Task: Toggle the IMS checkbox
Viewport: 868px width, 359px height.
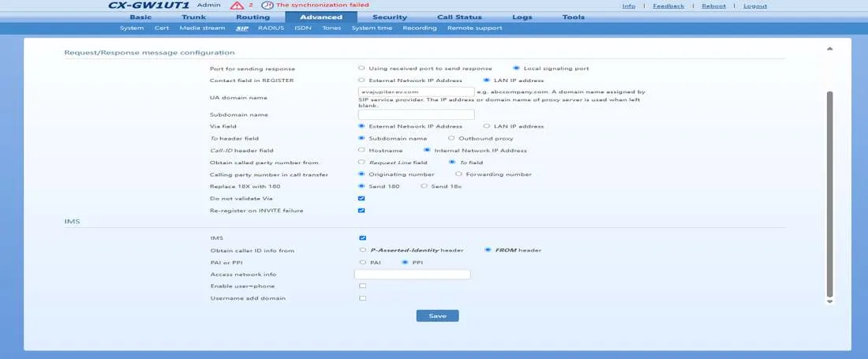Action: coord(363,237)
